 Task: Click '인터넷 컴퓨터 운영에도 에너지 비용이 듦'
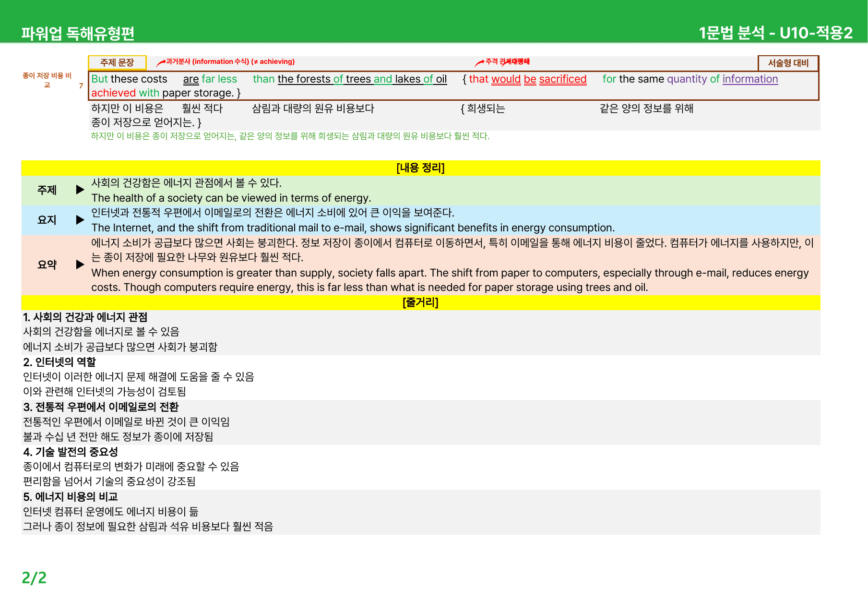[x=111, y=512]
